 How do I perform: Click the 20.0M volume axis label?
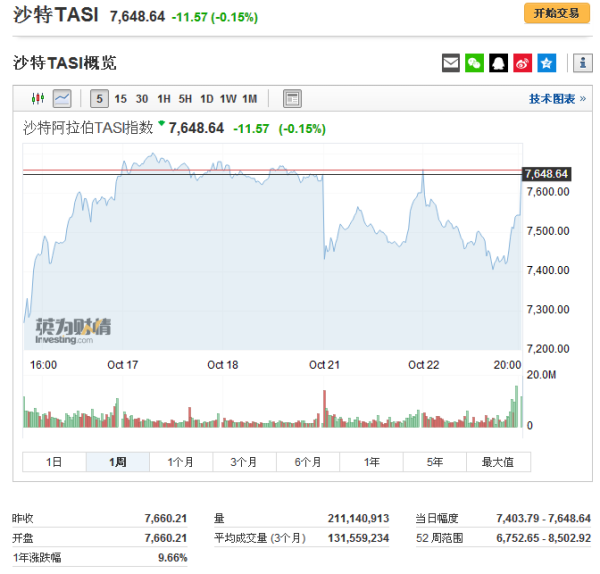tap(541, 375)
